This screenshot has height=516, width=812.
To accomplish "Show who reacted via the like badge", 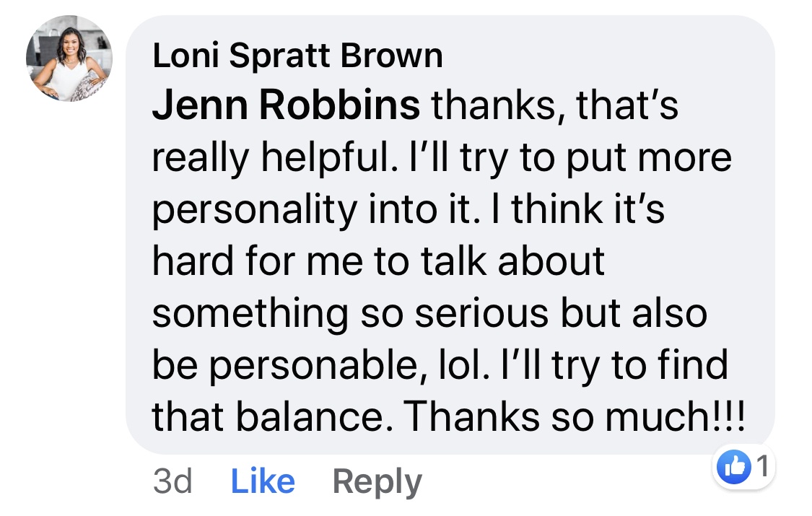I will [x=743, y=467].
